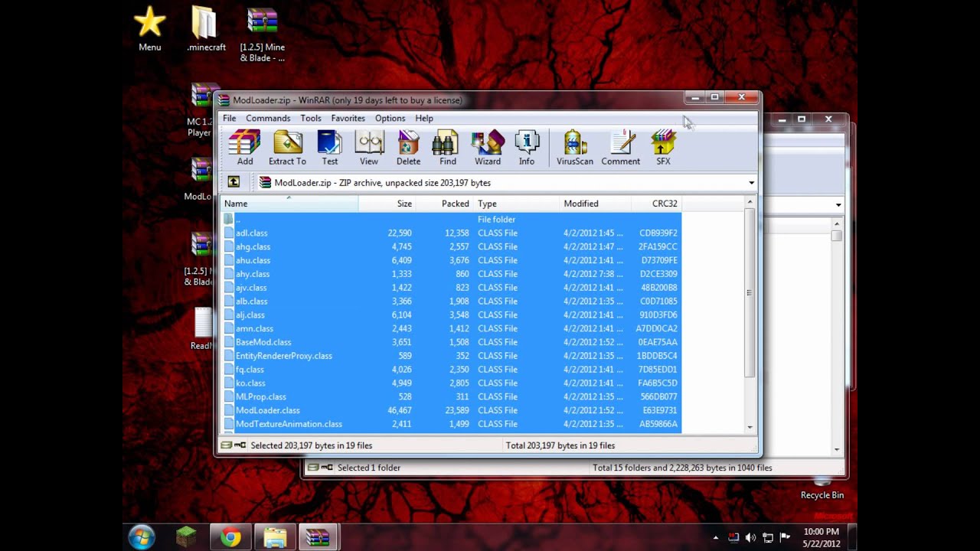980x551 pixels.
Task: Click the Add toolbar icon
Action: coord(245,148)
